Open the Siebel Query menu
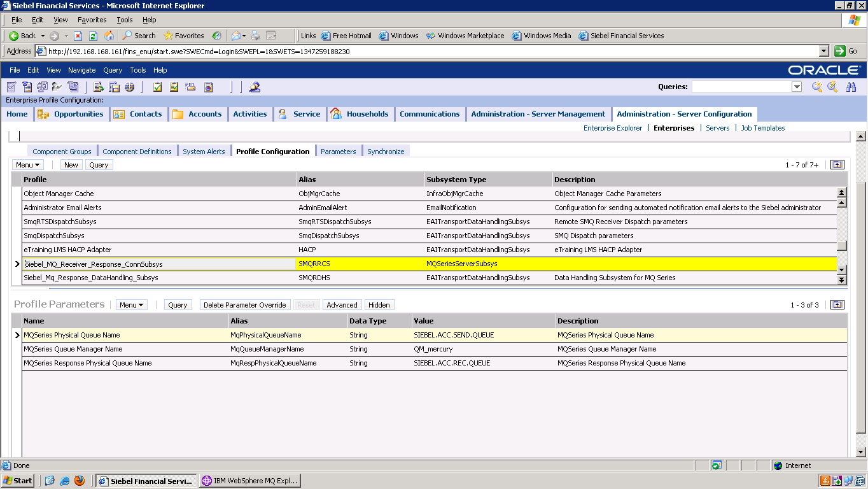 point(113,70)
